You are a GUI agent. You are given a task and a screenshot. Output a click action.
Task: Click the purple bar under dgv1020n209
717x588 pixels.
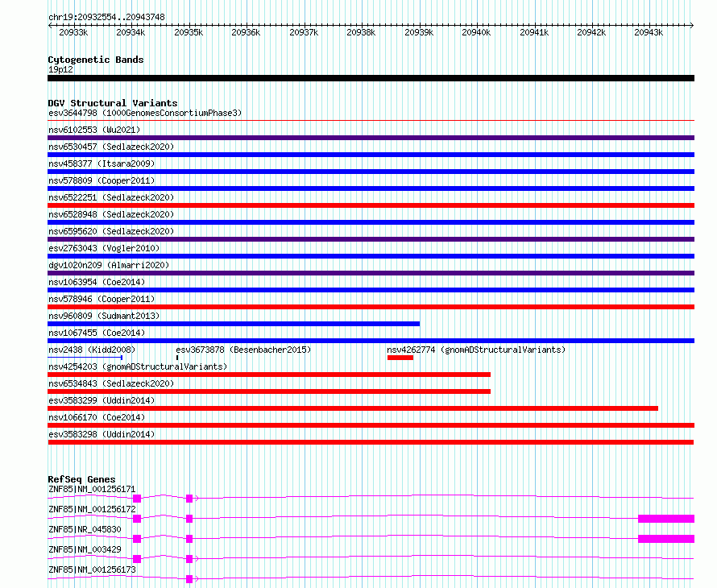371,273
